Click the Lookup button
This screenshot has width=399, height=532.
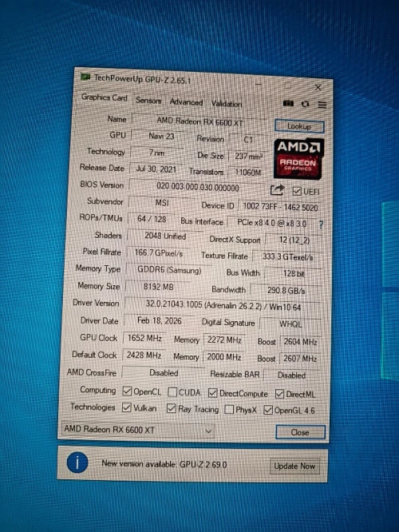(x=299, y=126)
